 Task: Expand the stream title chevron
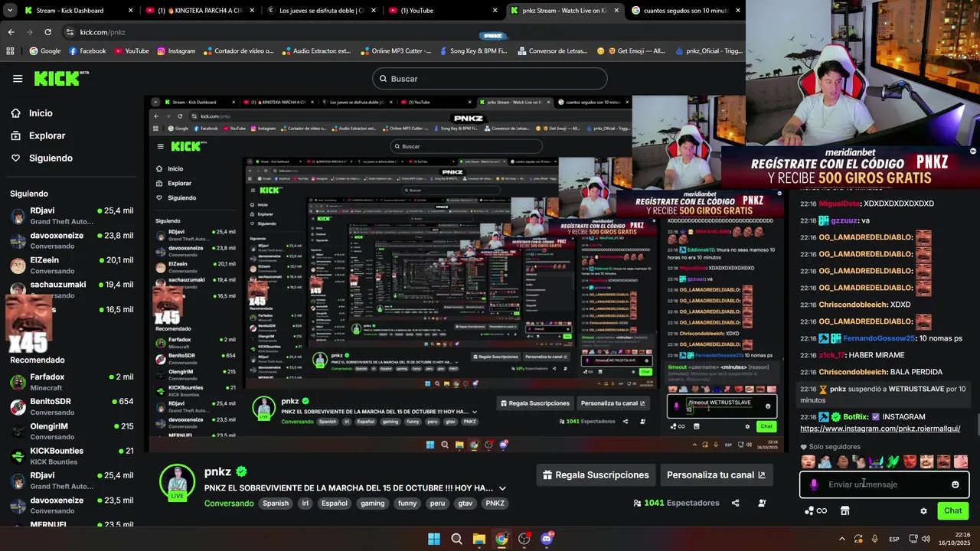[x=502, y=488]
